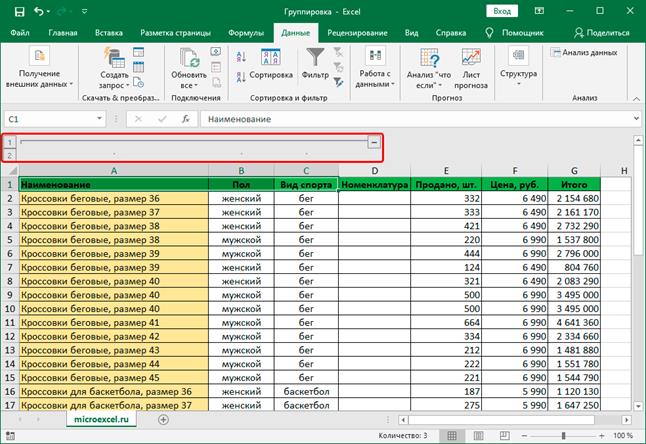Collapse the ribbon with the chevron

(x=637, y=98)
